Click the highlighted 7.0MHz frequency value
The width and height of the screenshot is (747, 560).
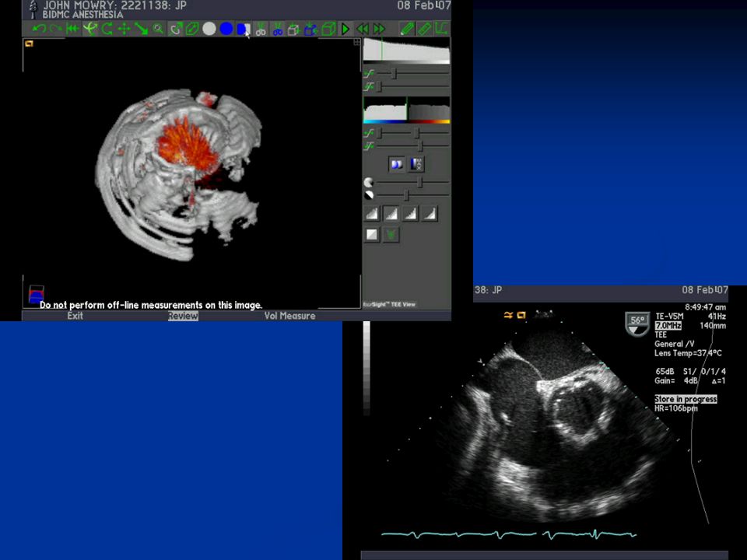[668, 326]
